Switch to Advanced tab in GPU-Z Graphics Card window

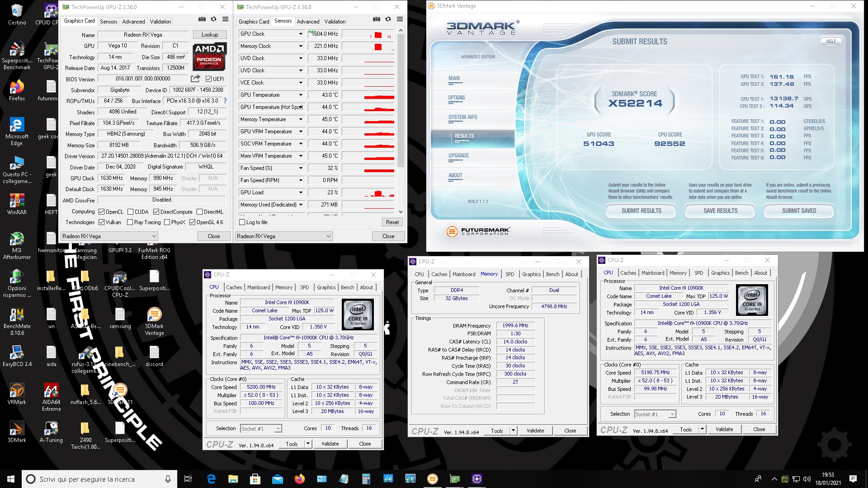point(133,21)
